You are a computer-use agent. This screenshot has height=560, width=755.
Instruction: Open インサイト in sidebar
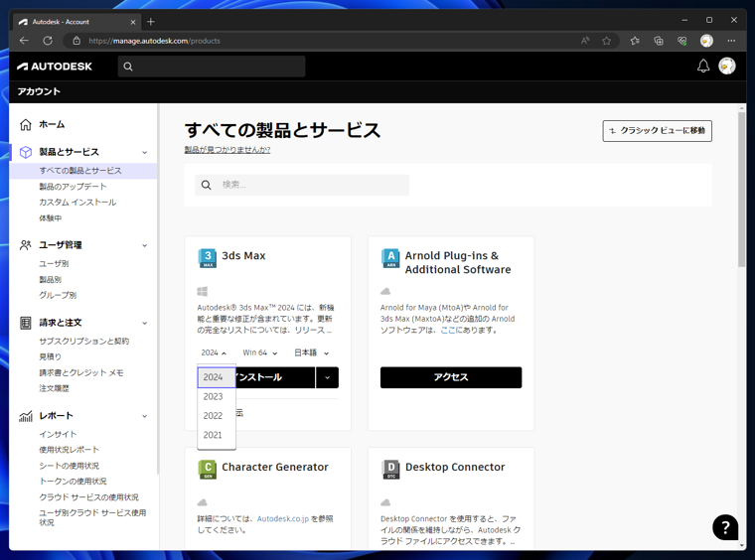[58, 435]
